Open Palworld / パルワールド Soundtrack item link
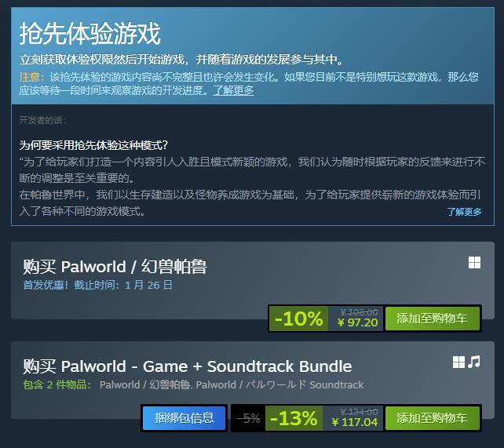Screen dimensions: 504x448 tap(279, 384)
